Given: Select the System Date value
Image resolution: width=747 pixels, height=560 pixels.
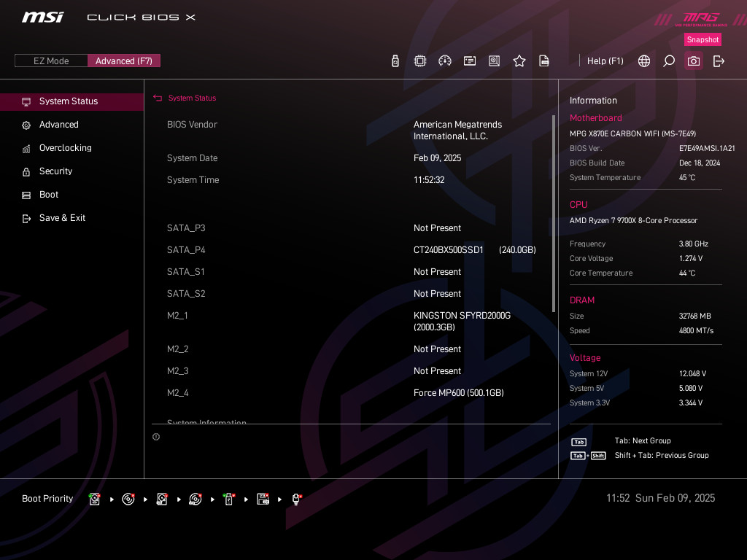Looking at the screenshot, I should pyautogui.click(x=437, y=158).
